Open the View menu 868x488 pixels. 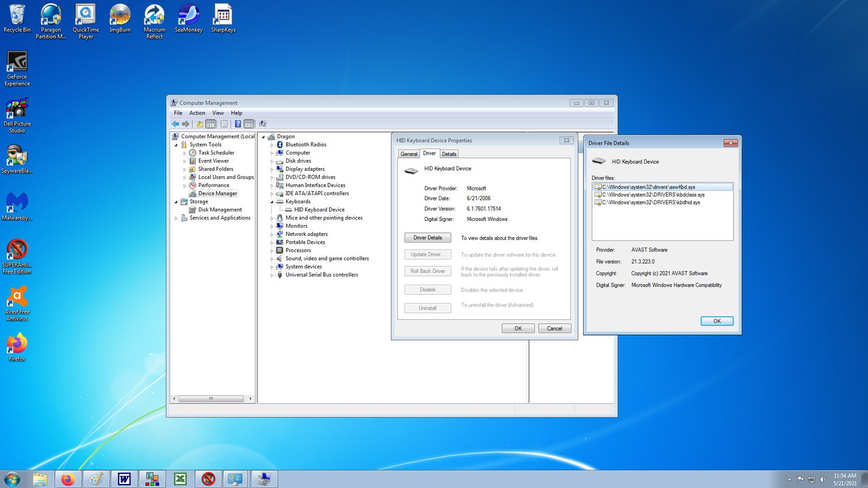[218, 113]
